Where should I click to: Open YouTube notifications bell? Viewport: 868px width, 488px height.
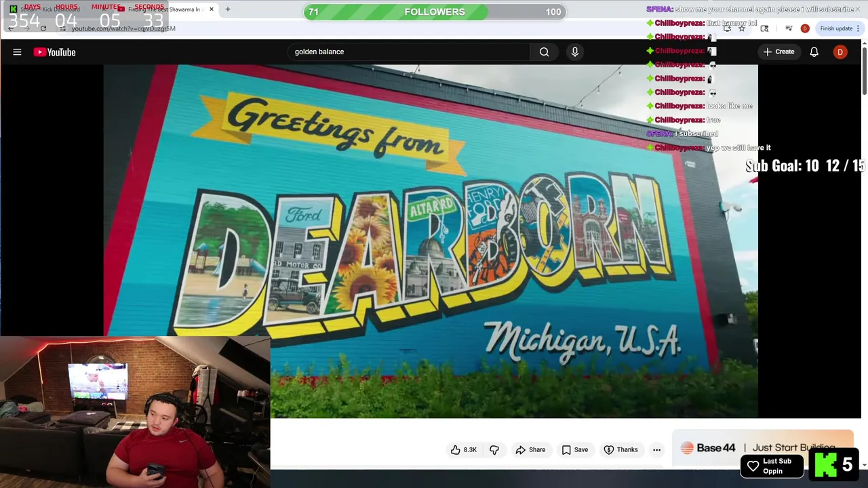pos(814,52)
